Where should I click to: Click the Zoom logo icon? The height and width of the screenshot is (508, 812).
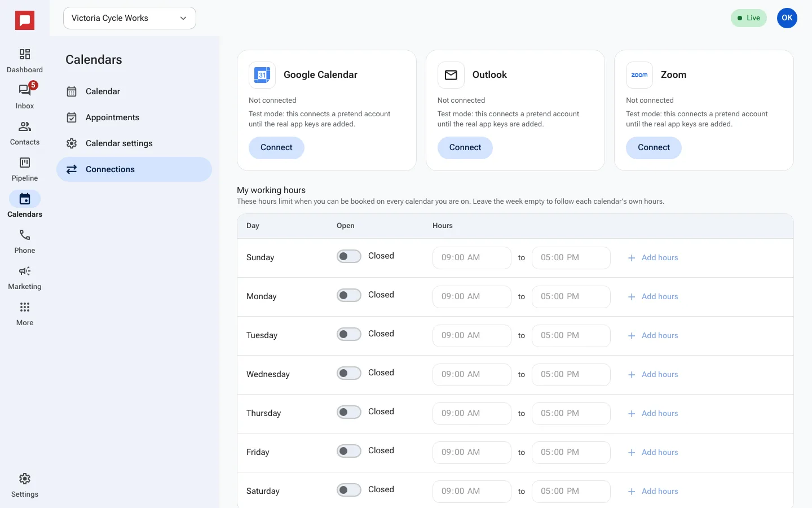pyautogui.click(x=639, y=75)
